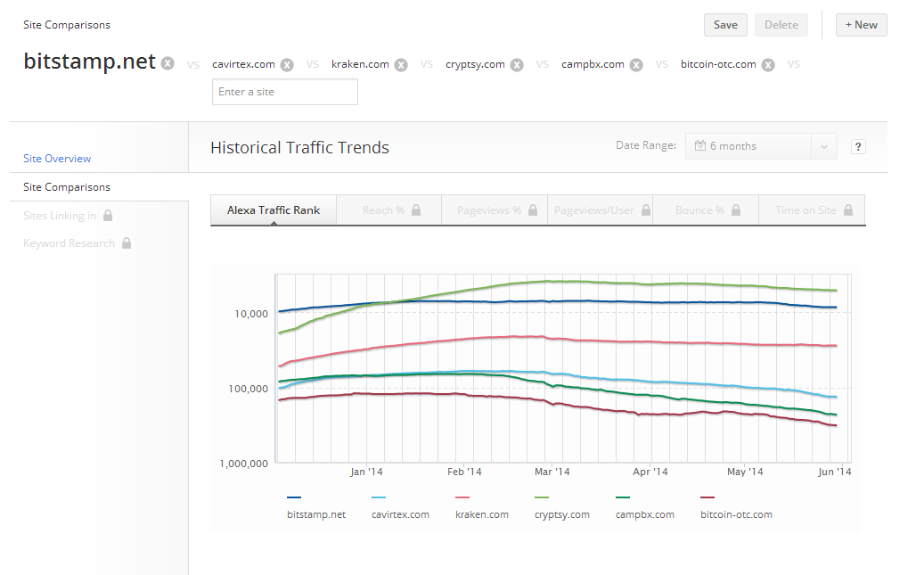This screenshot has height=575, width=924.
Task: Select the Alexa Traffic Rank tab
Action: [273, 210]
